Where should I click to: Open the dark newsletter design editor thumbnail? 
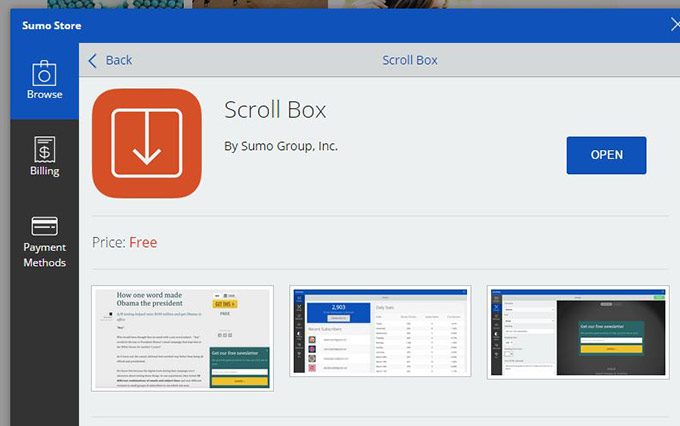pyautogui.click(x=578, y=332)
